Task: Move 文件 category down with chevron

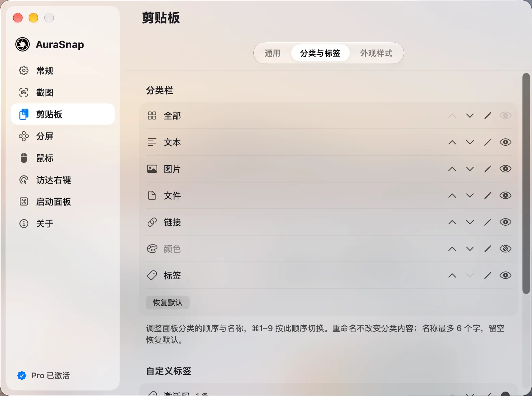Action: [470, 196]
